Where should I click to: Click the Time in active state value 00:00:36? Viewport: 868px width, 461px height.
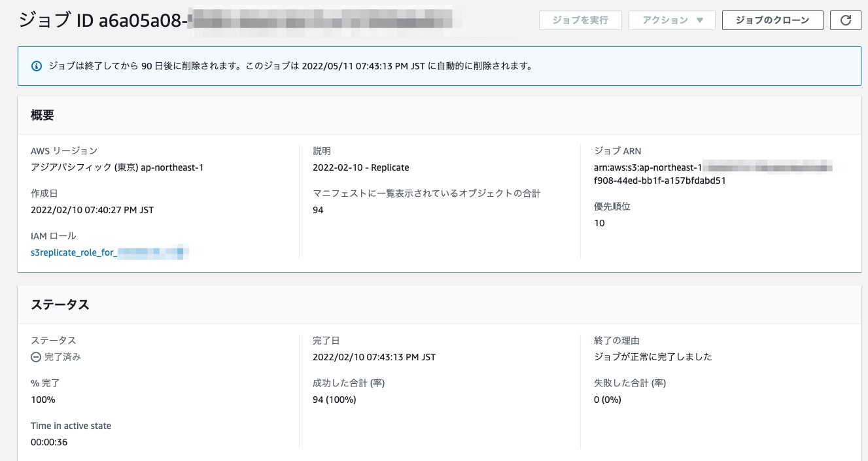(49, 442)
